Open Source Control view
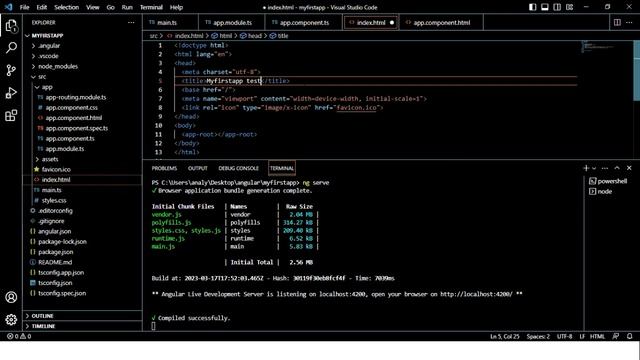640x360 pixels. pyautogui.click(x=11, y=70)
